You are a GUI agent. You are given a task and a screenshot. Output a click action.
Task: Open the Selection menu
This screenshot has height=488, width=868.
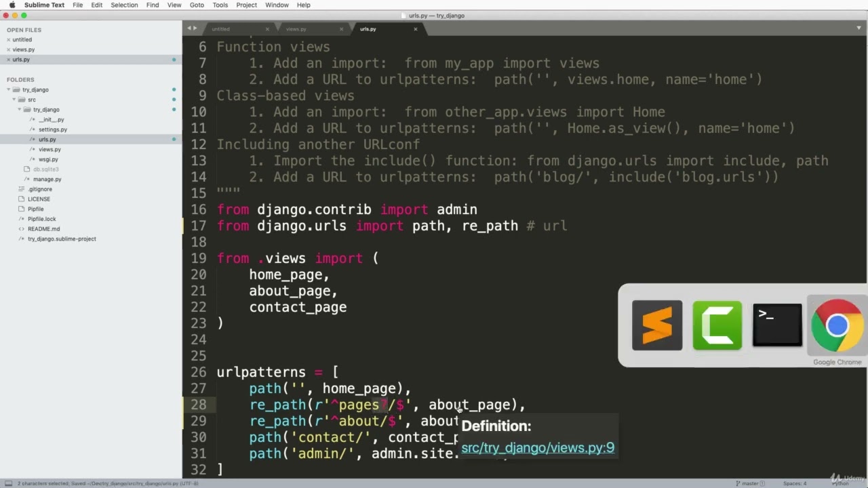click(x=124, y=5)
